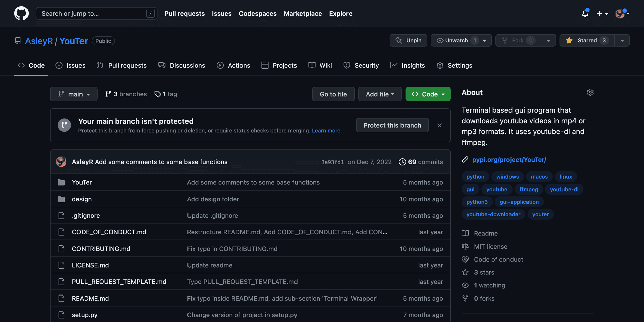The height and width of the screenshot is (322, 644).
Task: Open the main branch selector dropdown
Action: click(x=74, y=94)
